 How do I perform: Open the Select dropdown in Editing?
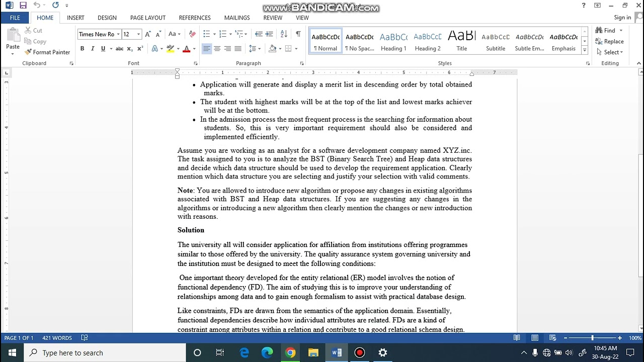[x=609, y=52]
